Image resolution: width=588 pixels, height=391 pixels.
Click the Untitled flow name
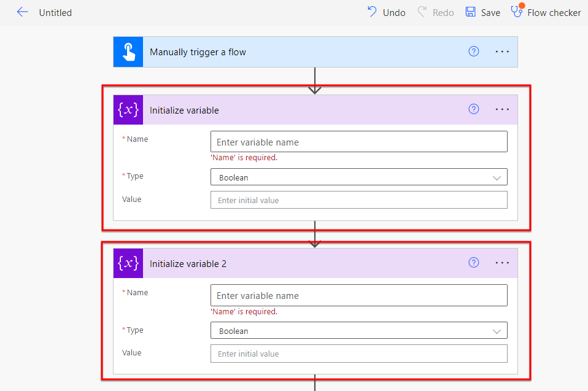point(55,12)
